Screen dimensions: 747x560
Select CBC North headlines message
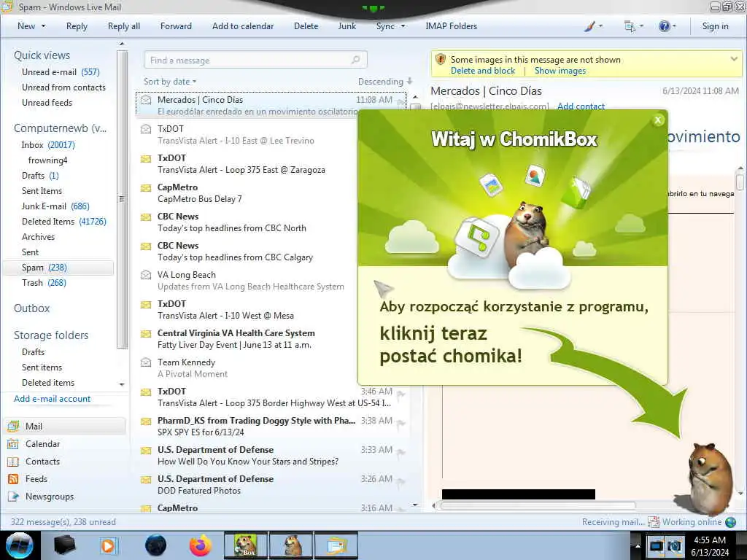tap(272, 222)
